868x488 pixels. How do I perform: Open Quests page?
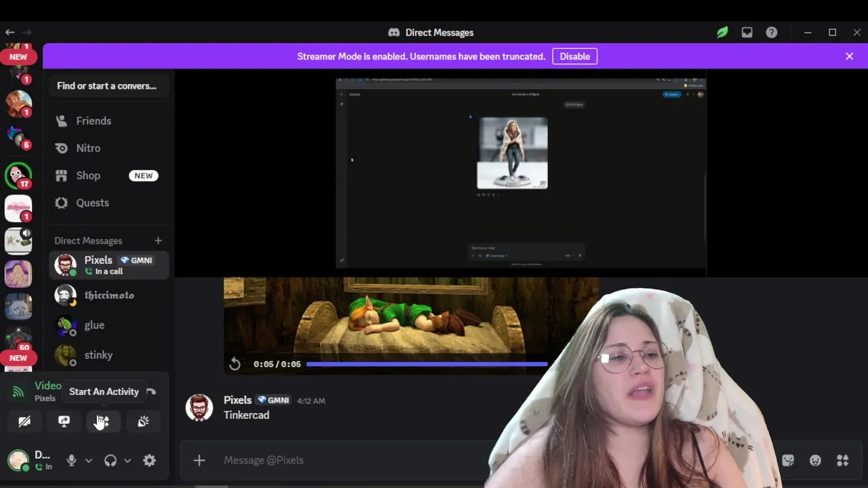coord(108,203)
